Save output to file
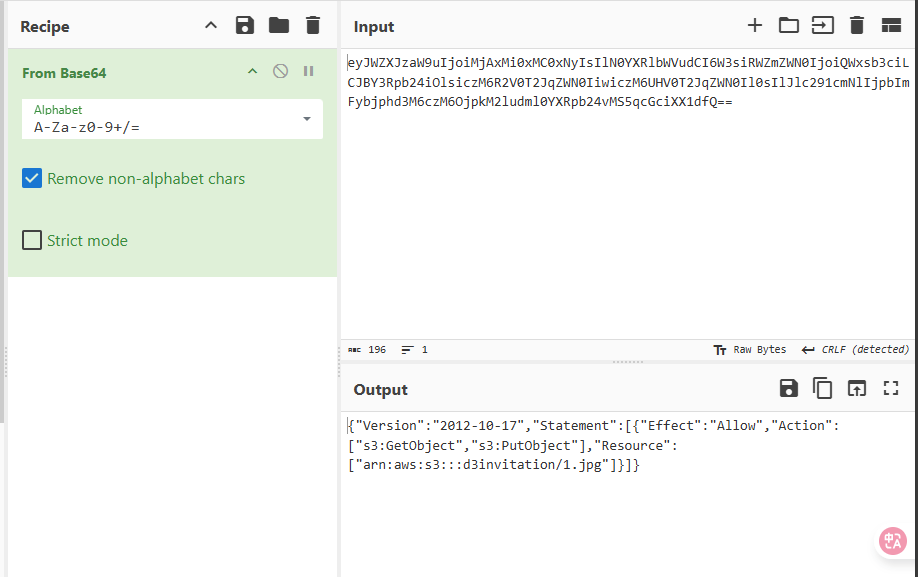The image size is (918, 577). point(788,389)
